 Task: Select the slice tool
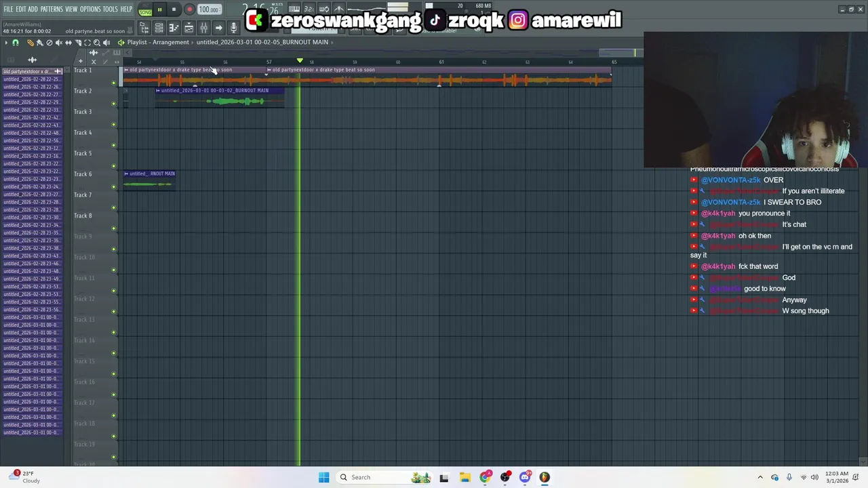(78, 43)
